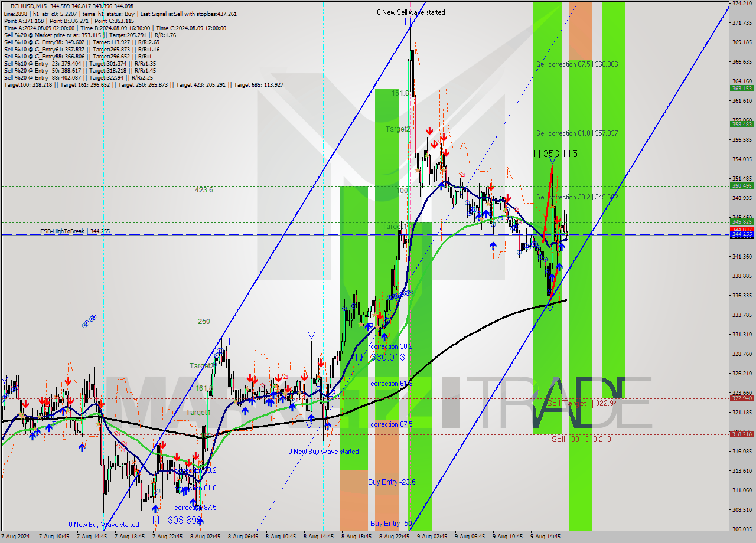Select the 'Sell %20 @ Entry -88: 402.087' line
Viewport: 756px width, 543px height.
pos(79,77)
